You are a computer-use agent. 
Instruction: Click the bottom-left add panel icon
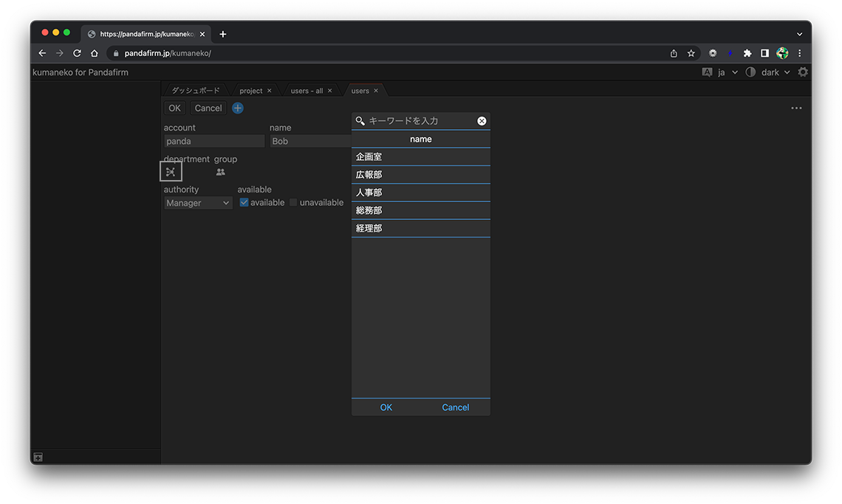[x=38, y=458]
